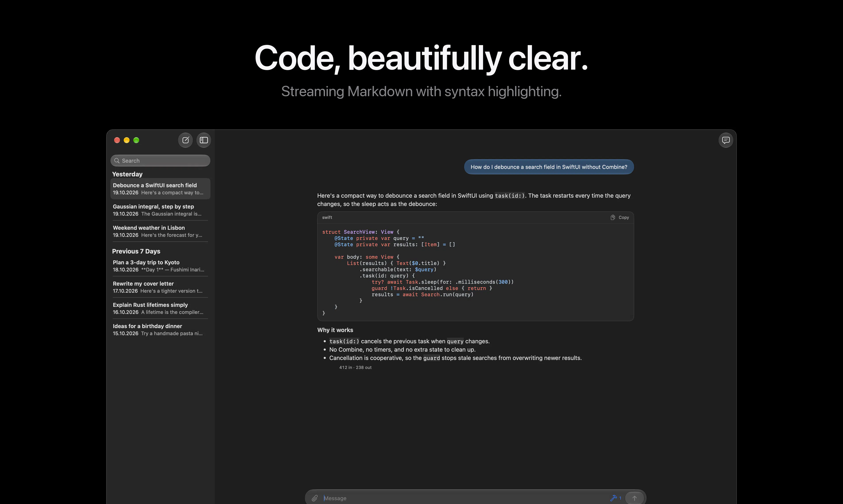Open the chat bubble icon at top right
843x504 pixels.
(x=726, y=140)
